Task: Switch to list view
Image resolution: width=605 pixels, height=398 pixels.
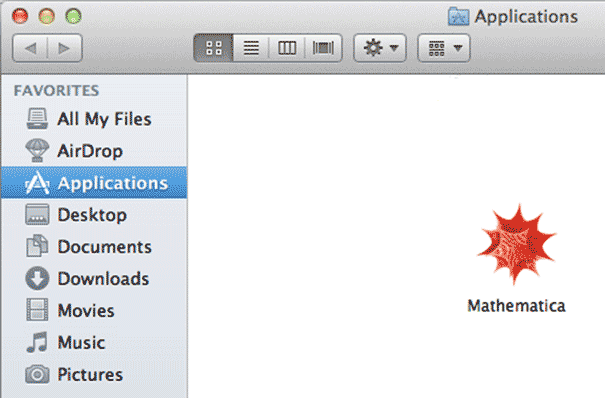Action: pyautogui.click(x=251, y=48)
